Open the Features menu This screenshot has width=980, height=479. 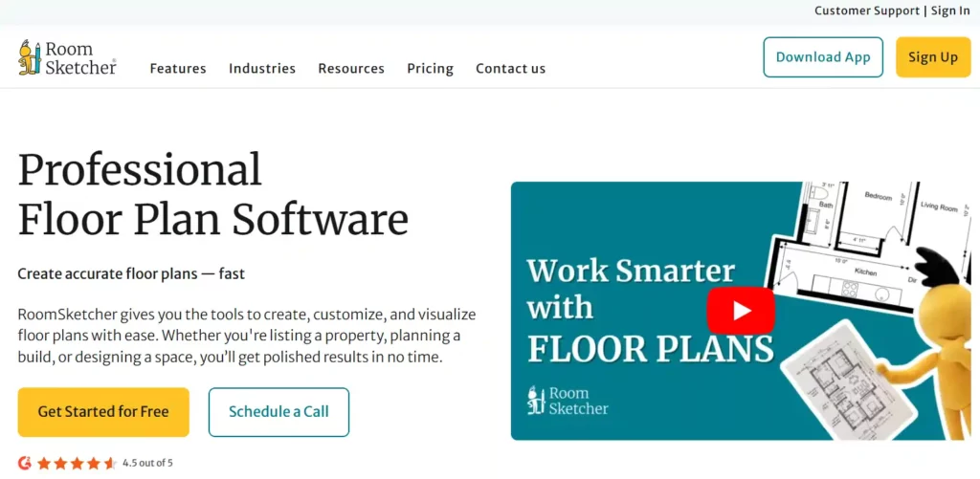(178, 69)
